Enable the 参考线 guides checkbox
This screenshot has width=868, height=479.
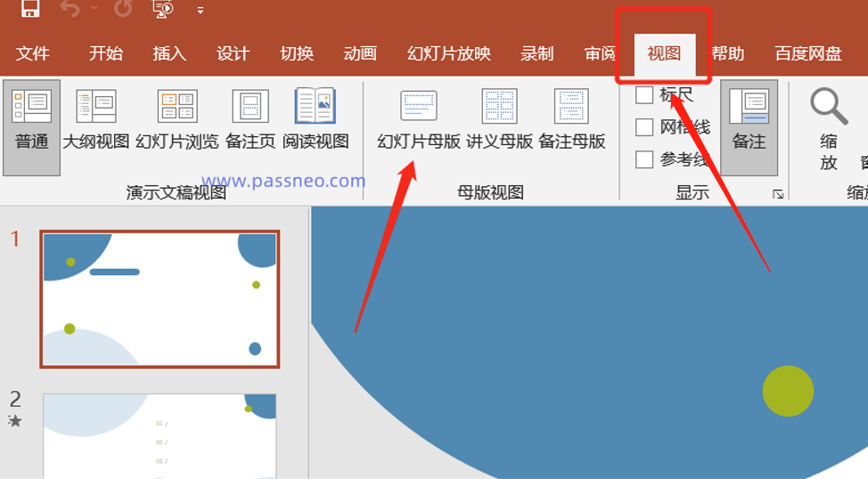tap(644, 159)
